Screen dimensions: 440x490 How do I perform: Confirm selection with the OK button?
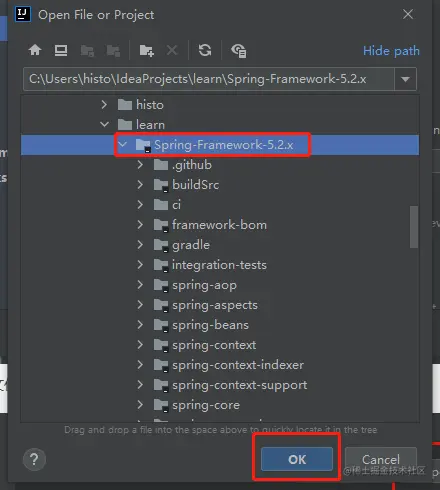[x=297, y=459]
